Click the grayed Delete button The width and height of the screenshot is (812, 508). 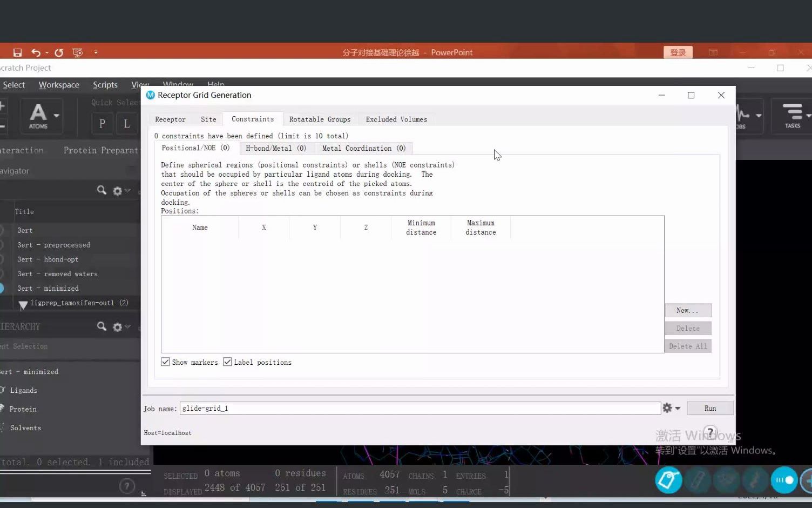pos(688,328)
